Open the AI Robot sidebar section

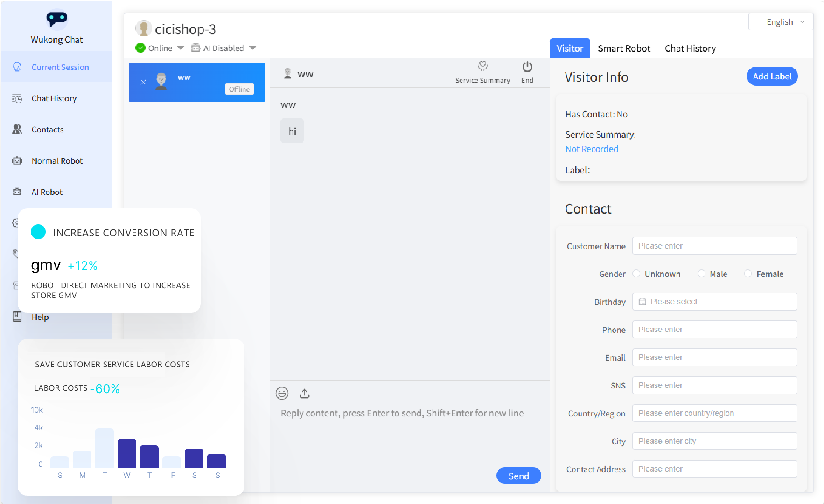click(x=47, y=192)
